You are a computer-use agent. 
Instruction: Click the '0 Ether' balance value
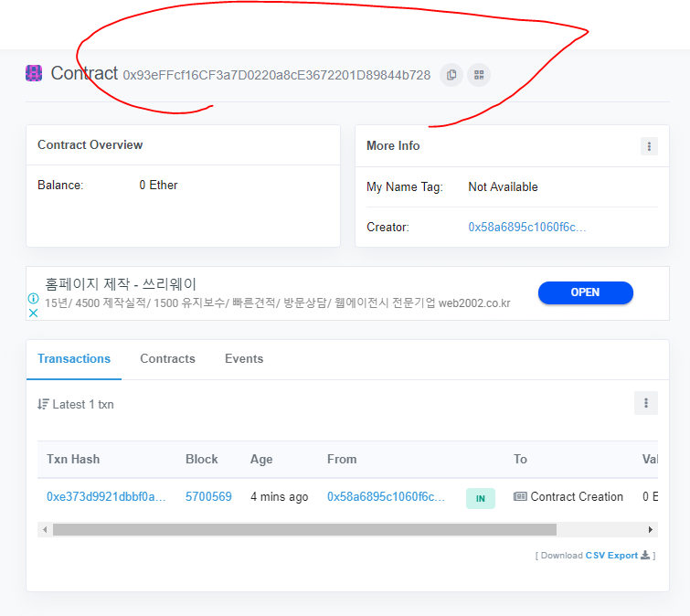[x=158, y=185]
